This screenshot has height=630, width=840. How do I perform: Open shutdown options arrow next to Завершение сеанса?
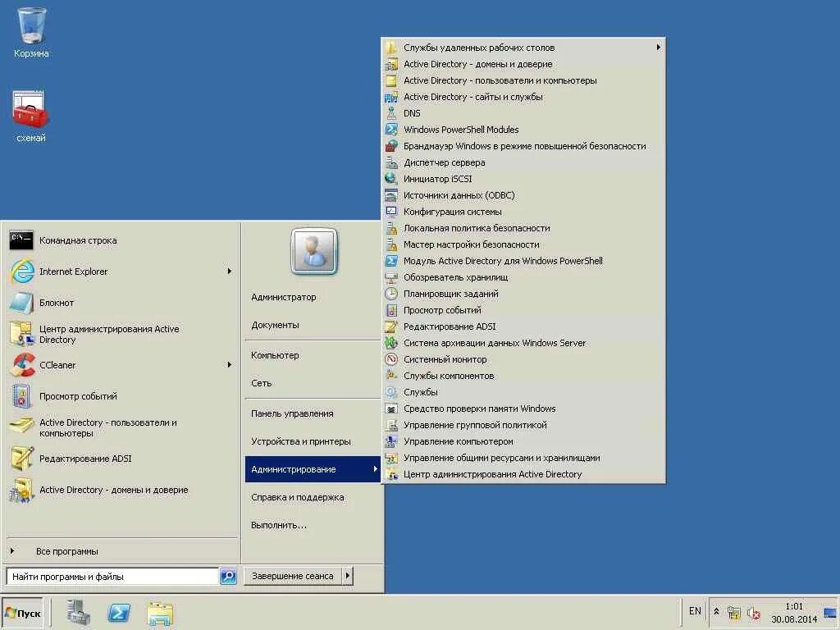tap(348, 576)
